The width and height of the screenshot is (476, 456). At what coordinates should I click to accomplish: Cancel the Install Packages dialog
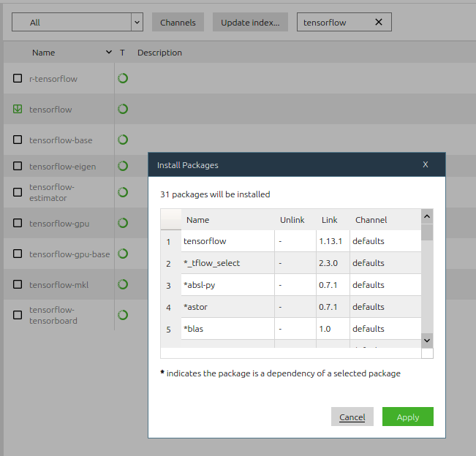click(352, 417)
